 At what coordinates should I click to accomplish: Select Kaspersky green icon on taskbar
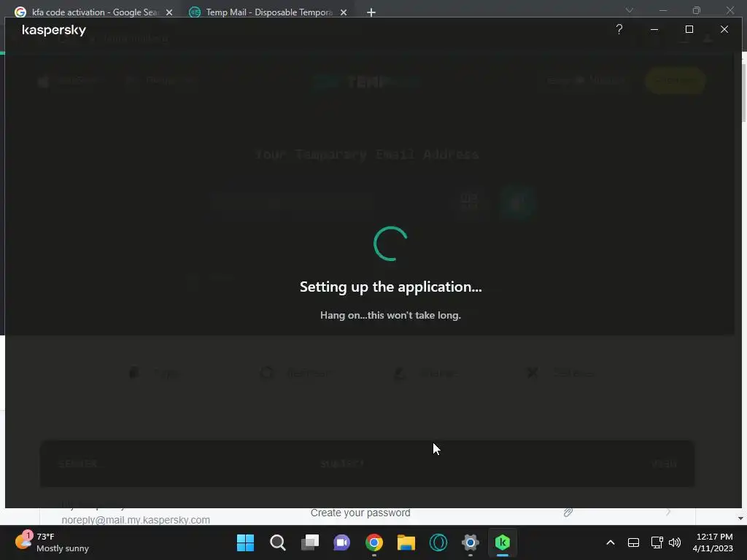click(x=503, y=542)
